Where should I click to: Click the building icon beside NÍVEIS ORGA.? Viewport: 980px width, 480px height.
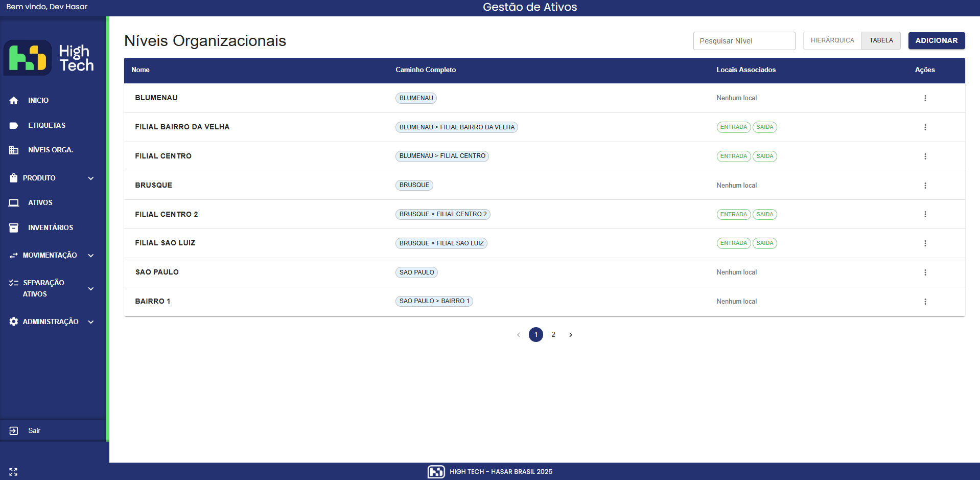(x=14, y=150)
